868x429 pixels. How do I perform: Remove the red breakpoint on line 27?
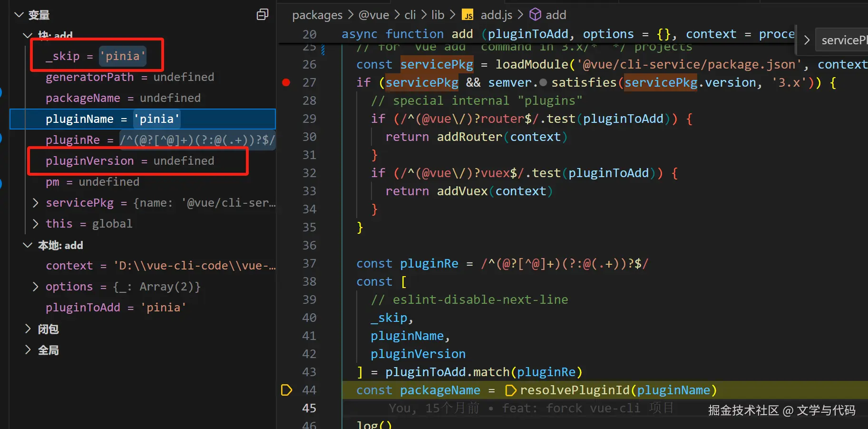pyautogui.click(x=286, y=82)
